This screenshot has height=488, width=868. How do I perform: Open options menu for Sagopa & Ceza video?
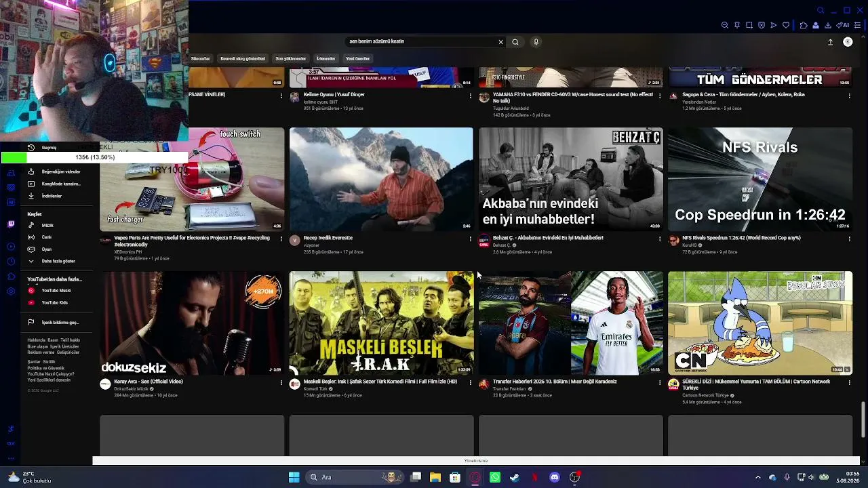[849, 96]
